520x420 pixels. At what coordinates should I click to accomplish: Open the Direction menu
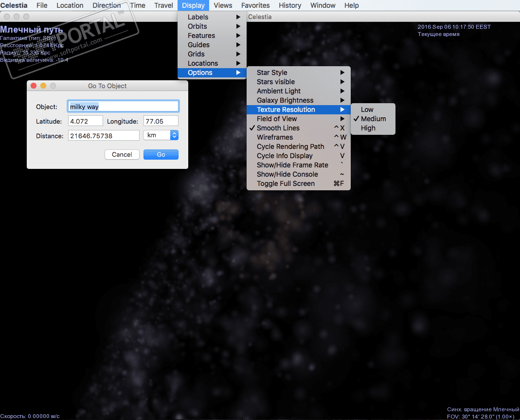point(107,5)
